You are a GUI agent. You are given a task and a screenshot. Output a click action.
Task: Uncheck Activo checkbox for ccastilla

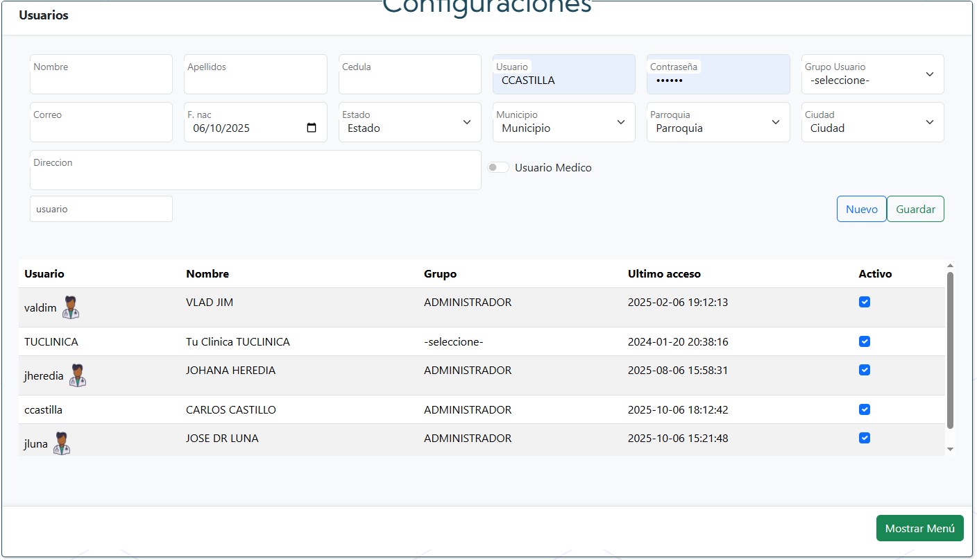(865, 409)
